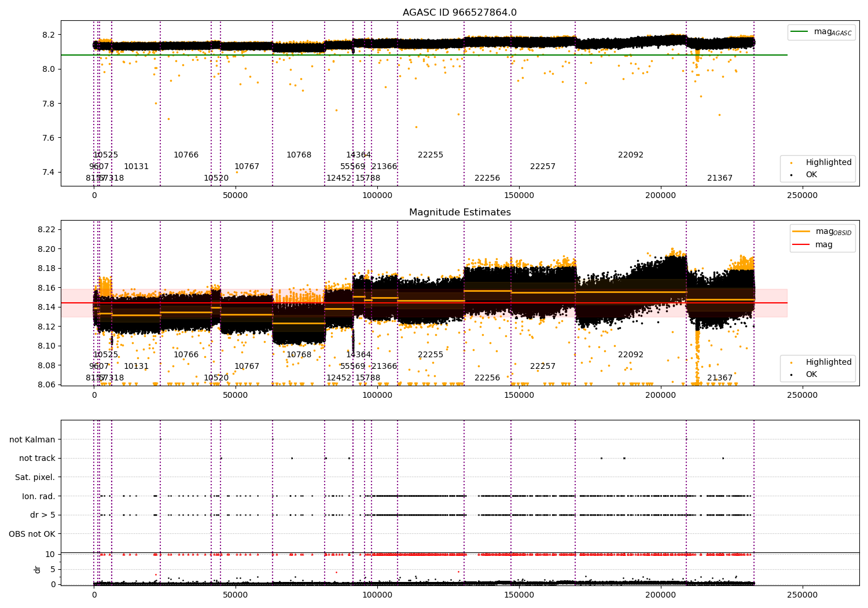The image size is (868, 608).
Task: Click obsid label 22092 in Magnitude Estimates panel
Action: 631,355
